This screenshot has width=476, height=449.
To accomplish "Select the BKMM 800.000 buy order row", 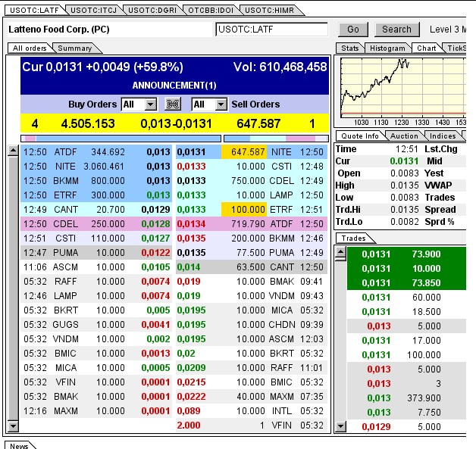I will (96, 181).
